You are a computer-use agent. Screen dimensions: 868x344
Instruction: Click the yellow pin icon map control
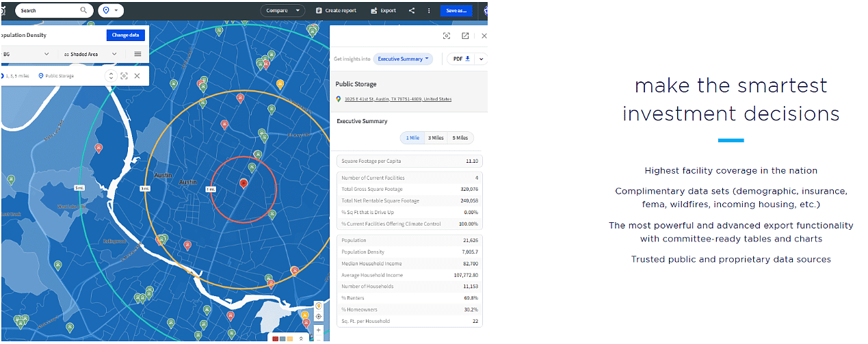[319, 306]
